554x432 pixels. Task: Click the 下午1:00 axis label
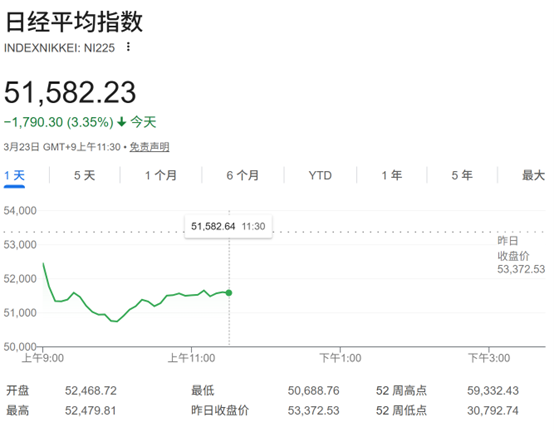(x=340, y=358)
